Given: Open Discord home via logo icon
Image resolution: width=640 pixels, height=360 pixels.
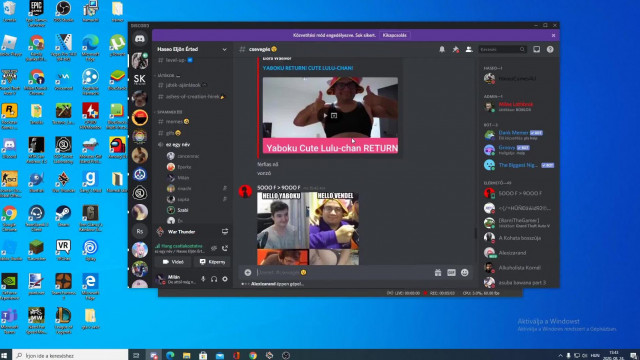Looking at the screenshot, I should coord(140,39).
